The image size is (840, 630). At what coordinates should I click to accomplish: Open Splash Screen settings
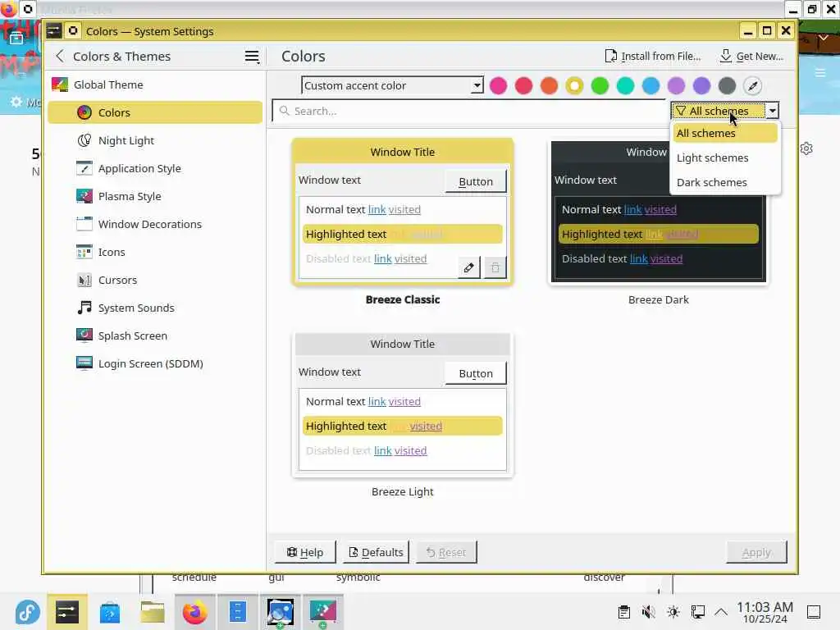[x=155, y=336]
